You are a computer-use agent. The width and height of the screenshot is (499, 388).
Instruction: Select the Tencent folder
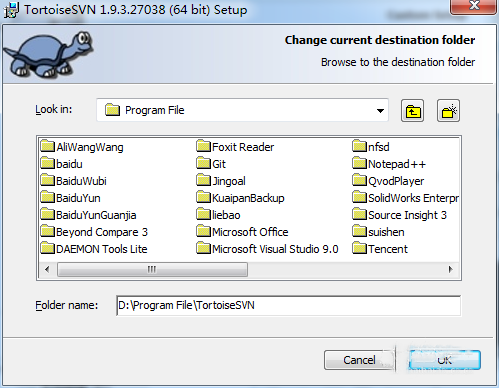(380, 249)
